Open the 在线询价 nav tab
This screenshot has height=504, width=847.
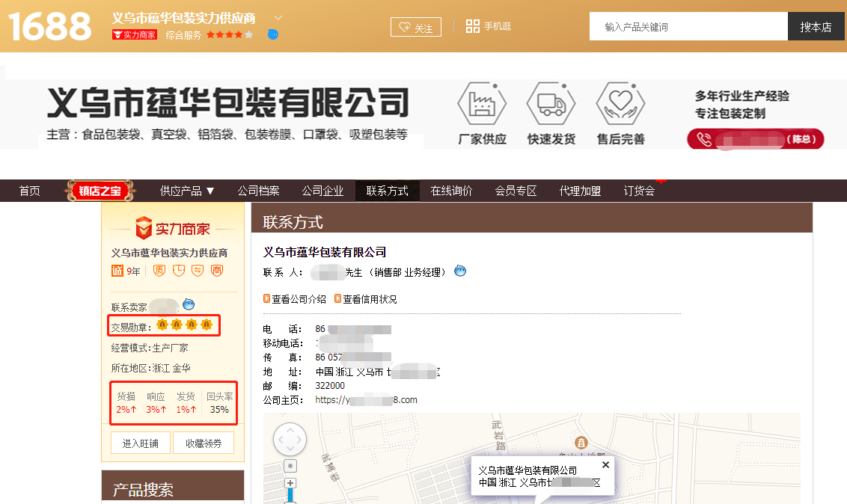click(x=452, y=191)
